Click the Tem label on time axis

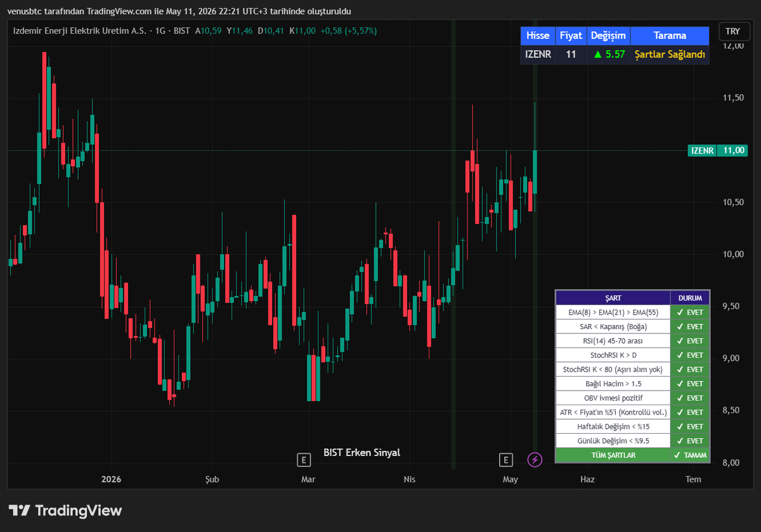(693, 479)
